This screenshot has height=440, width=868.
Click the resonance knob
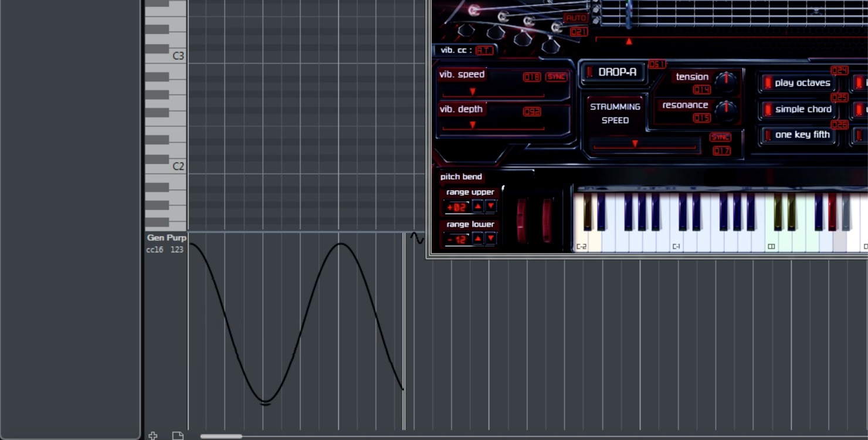725,109
